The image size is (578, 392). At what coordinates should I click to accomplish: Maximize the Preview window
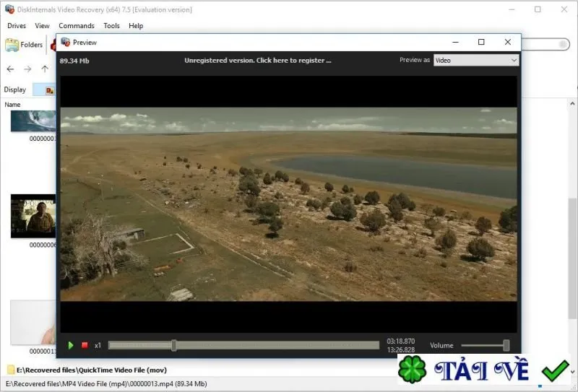click(x=481, y=42)
